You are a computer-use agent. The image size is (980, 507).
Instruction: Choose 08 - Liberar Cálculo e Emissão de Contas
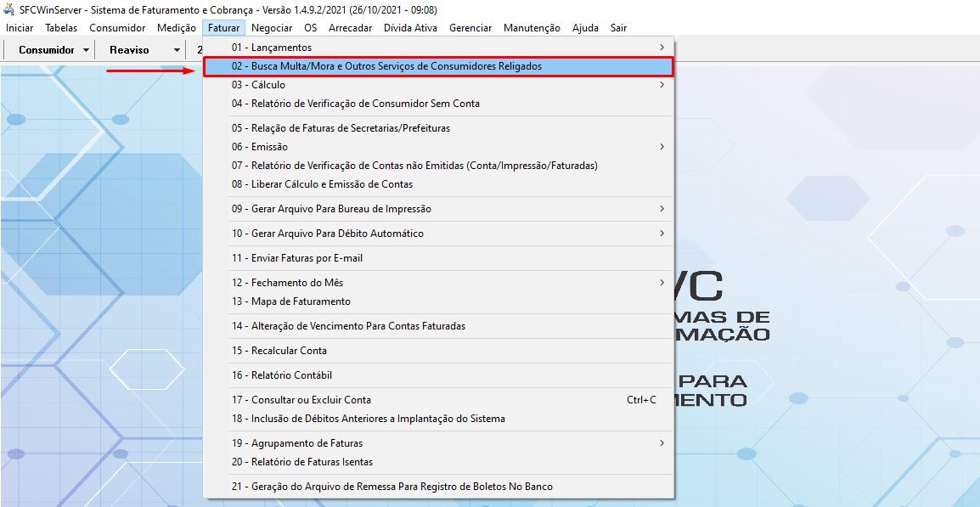coord(322,184)
